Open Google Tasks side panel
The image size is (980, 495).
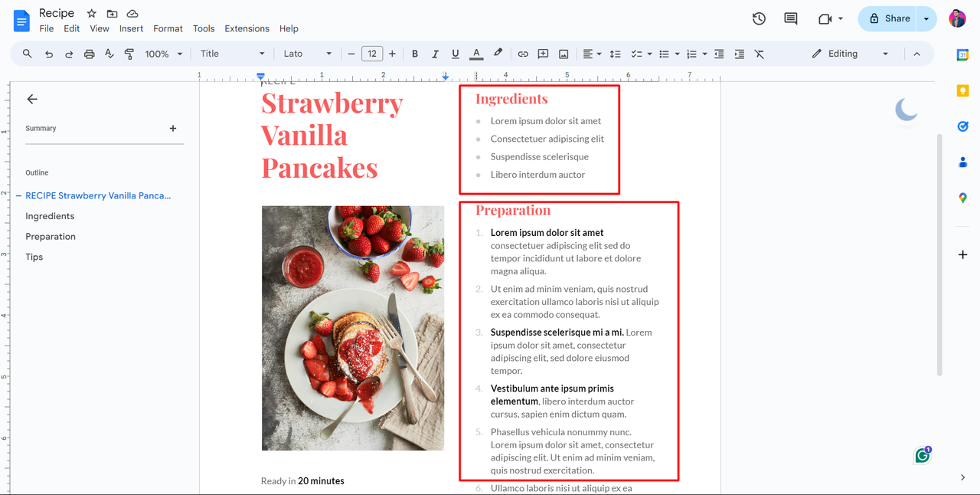963,126
